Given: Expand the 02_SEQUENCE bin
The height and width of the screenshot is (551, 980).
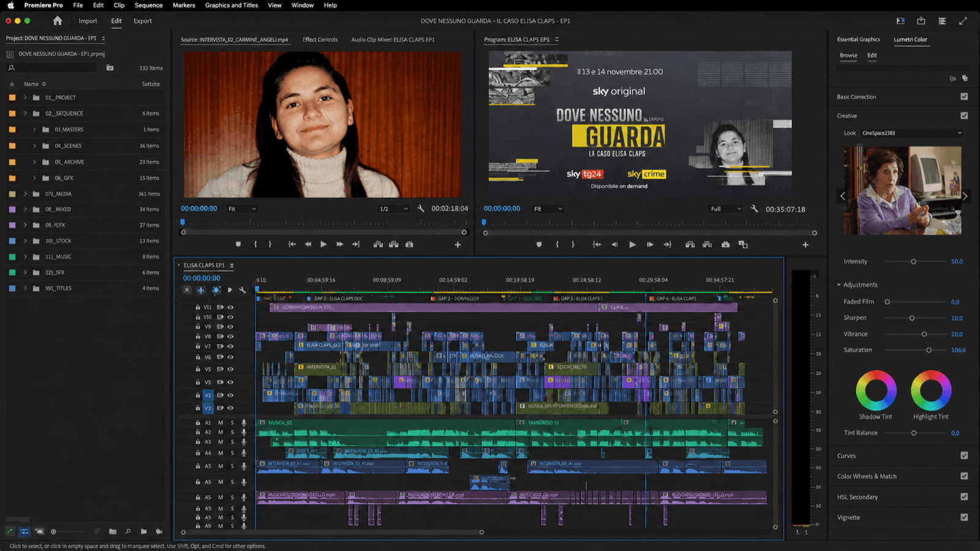Looking at the screenshot, I should (25, 113).
